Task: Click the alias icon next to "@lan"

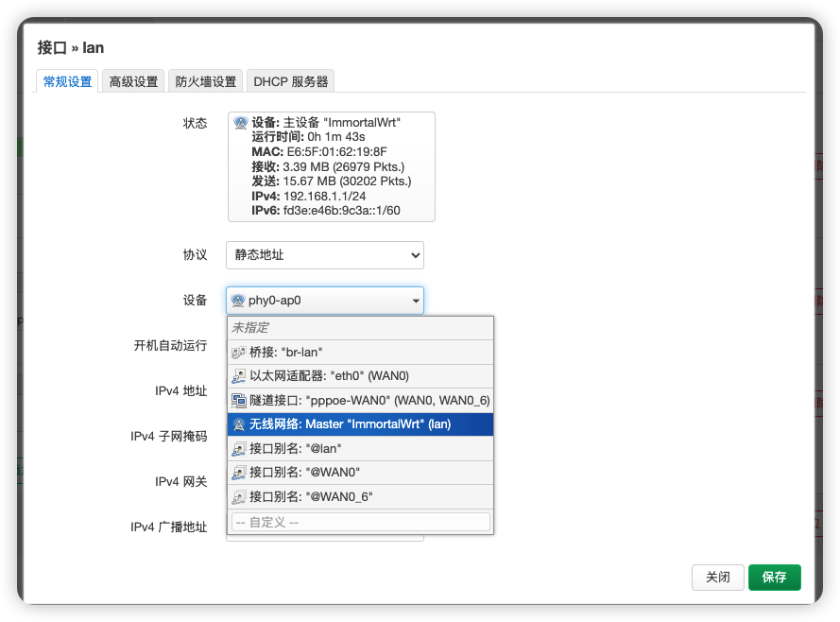Action: coord(239,448)
